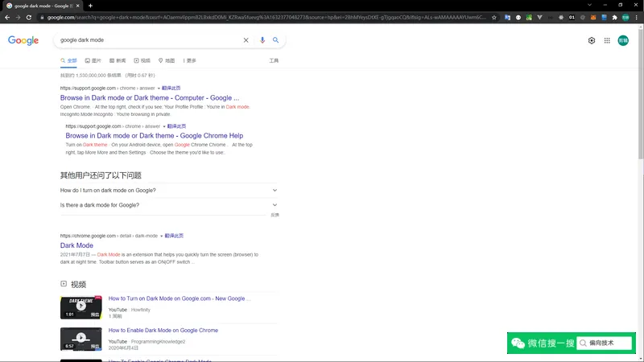This screenshot has height=362, width=644.
Task: Open the arrow menu beside the indented support.google.com result
Action: point(164,126)
